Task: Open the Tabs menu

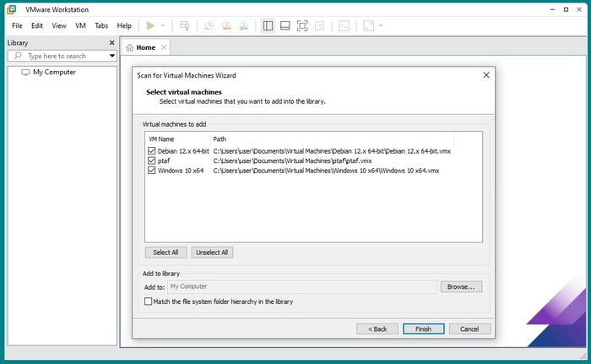Action: click(101, 25)
